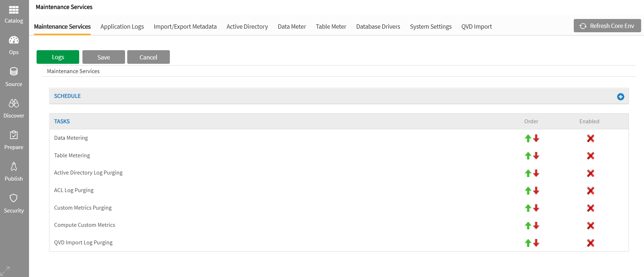Move Data Metering task down in order

tap(536, 138)
